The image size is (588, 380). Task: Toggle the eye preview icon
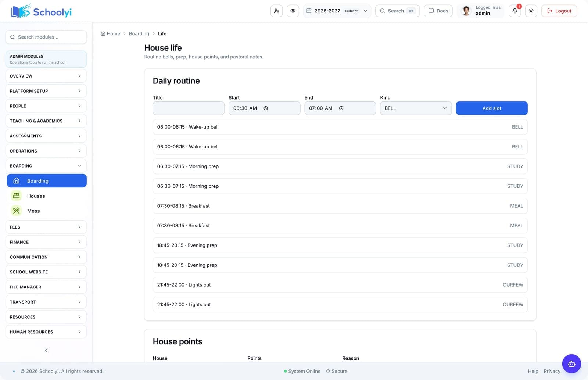point(293,11)
